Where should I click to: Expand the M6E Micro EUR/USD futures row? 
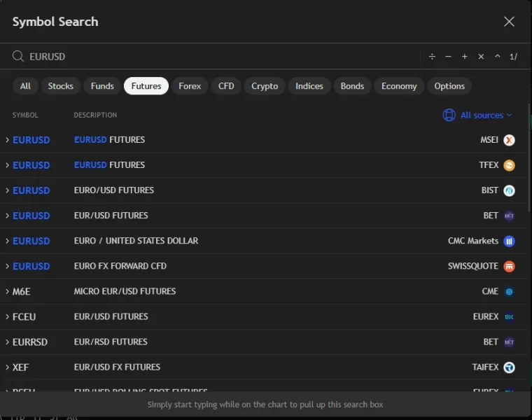pyautogui.click(x=7, y=291)
